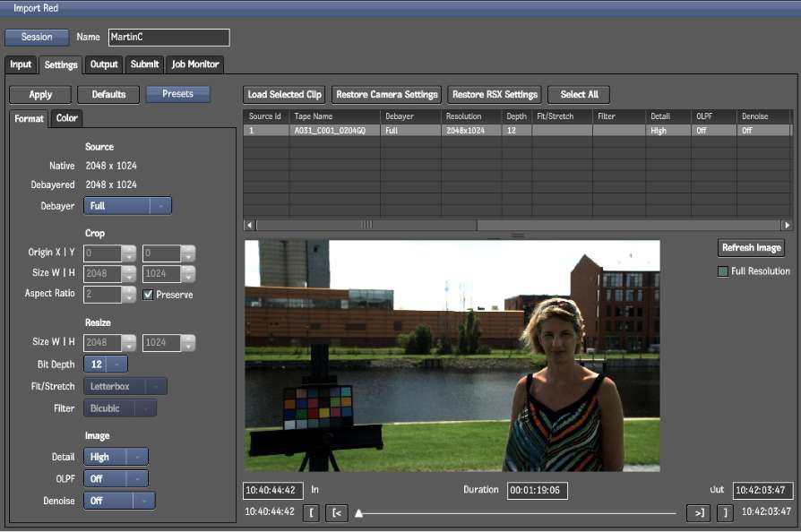This screenshot has width=801, height=532.
Task: Click the mark-out ']' bracket button
Action: (x=724, y=512)
